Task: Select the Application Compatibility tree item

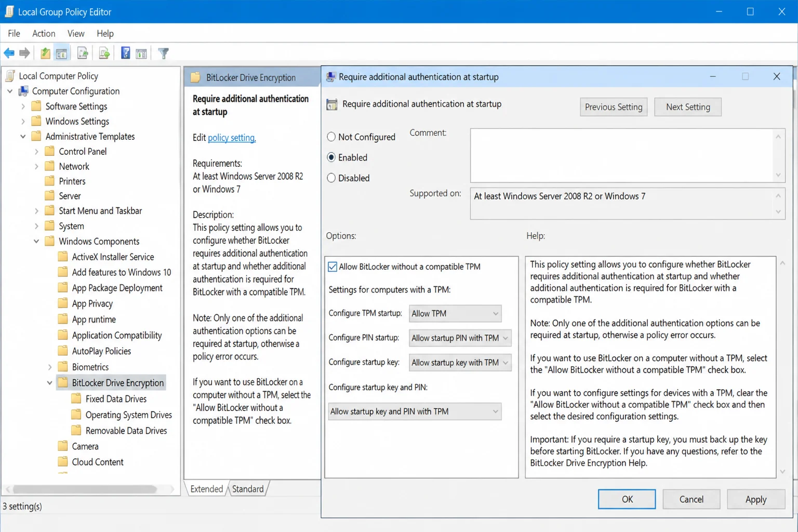Action: [x=117, y=335]
